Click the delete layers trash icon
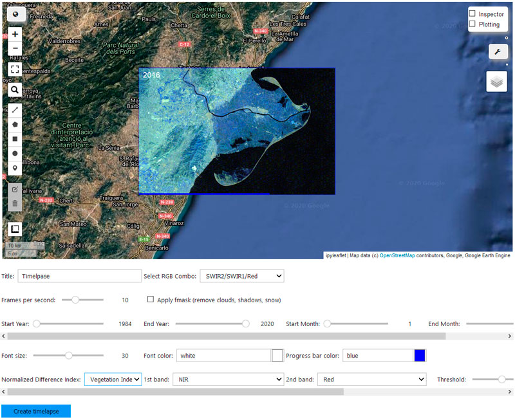This screenshot has width=515, height=420. [15, 204]
